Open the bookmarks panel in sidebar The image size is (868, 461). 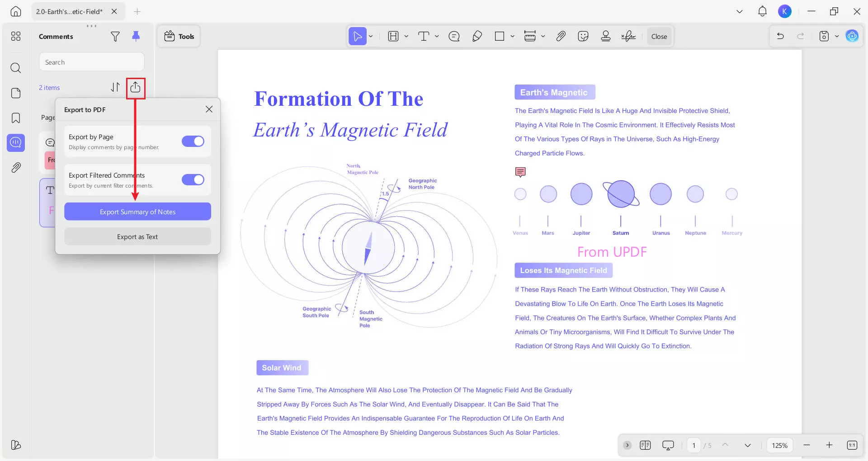click(x=16, y=118)
